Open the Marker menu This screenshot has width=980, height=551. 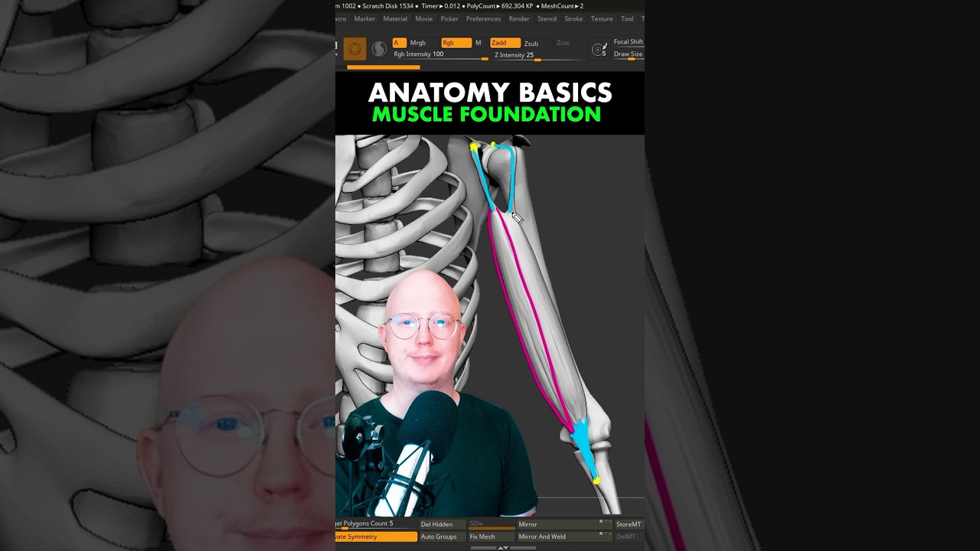pos(364,19)
